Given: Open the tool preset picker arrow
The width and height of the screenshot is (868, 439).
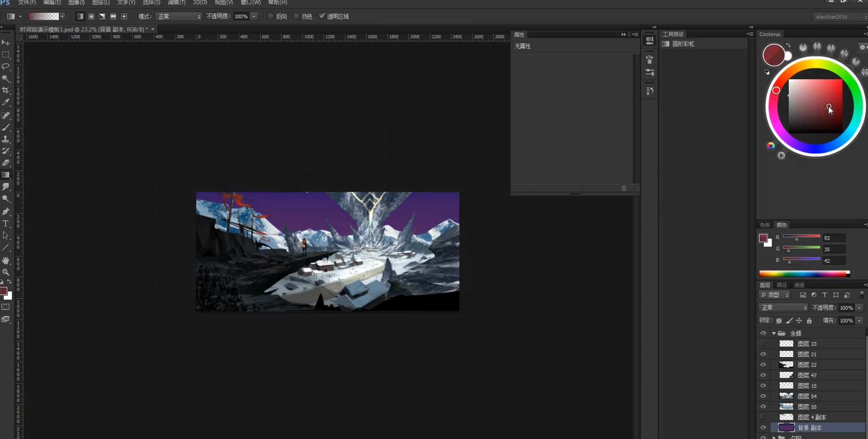Looking at the screenshot, I should coord(20,17).
